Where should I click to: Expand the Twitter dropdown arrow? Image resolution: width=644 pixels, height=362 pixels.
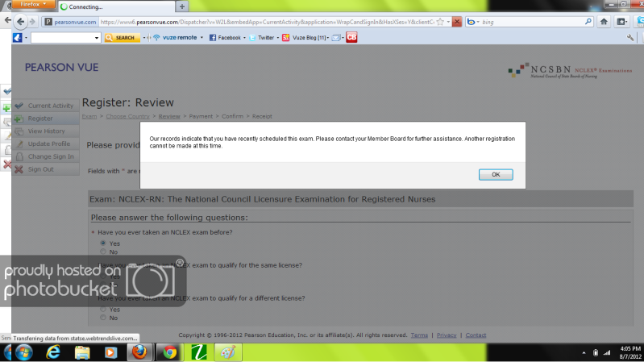[277, 38]
